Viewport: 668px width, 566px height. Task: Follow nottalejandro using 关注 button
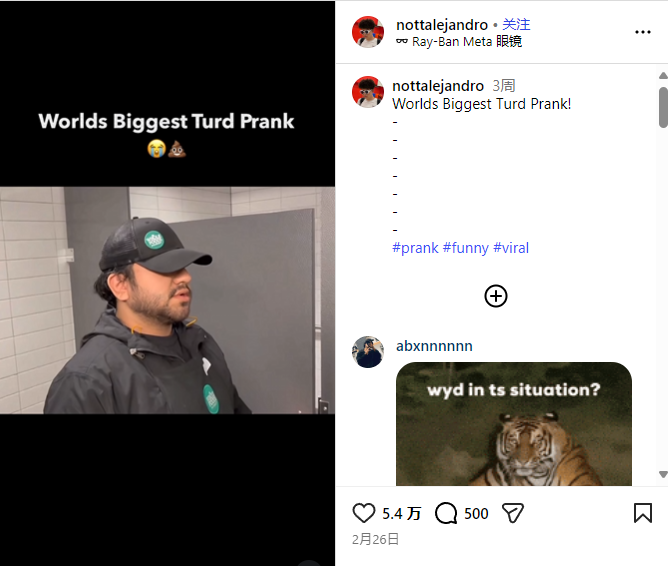click(516, 24)
